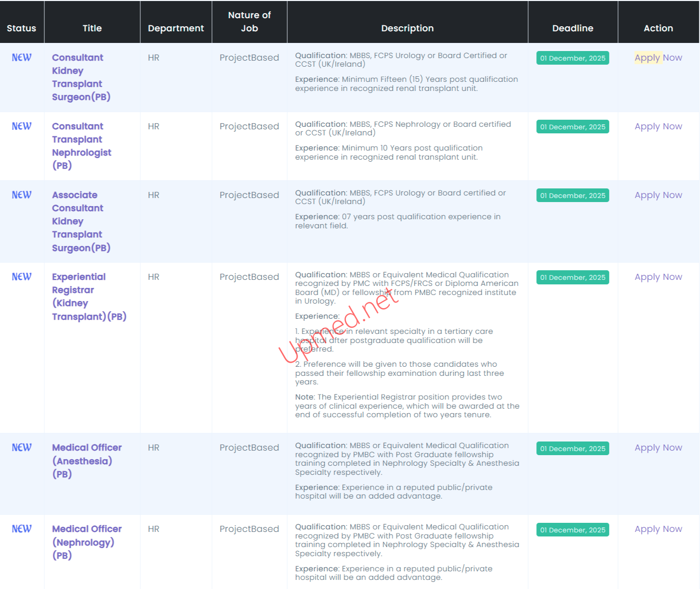Image resolution: width=700 pixels, height=589 pixels.
Task: Click NEW badge beside Consultant Transplant Nephrologist
Action: [x=22, y=126]
